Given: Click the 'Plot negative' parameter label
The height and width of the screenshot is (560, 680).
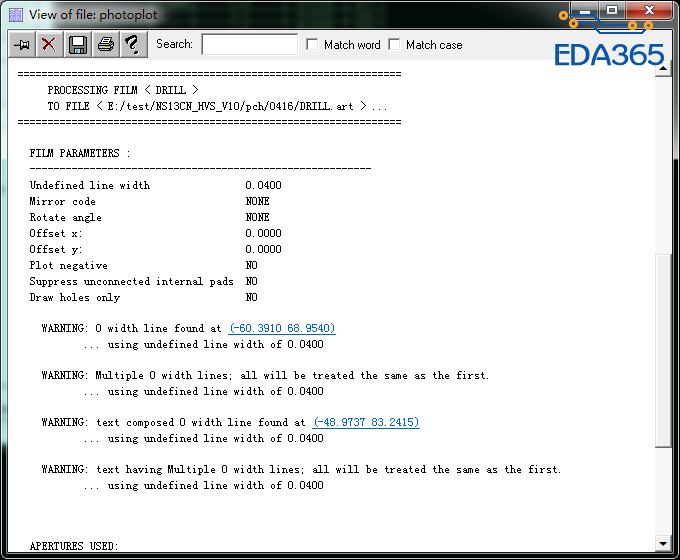Looking at the screenshot, I should [69, 265].
